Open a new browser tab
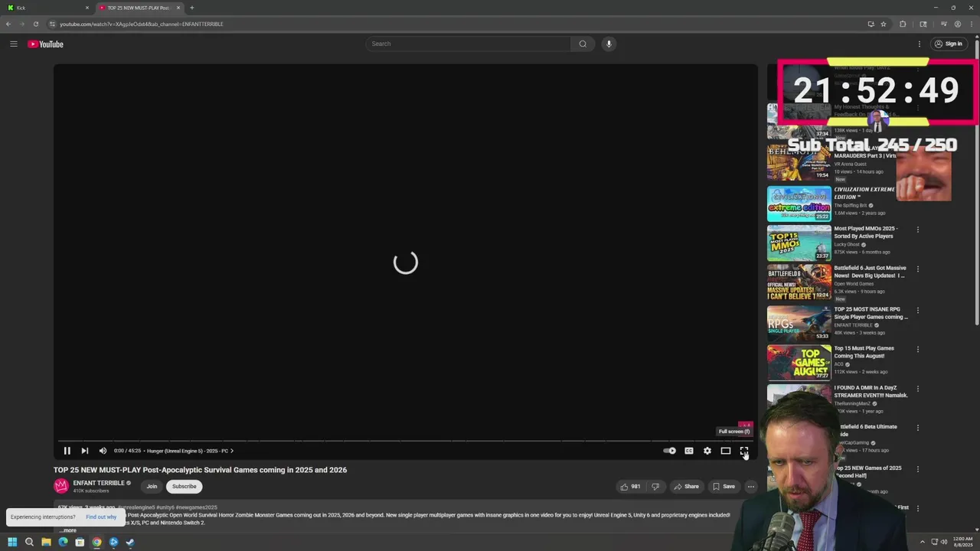980x551 pixels. [x=192, y=8]
